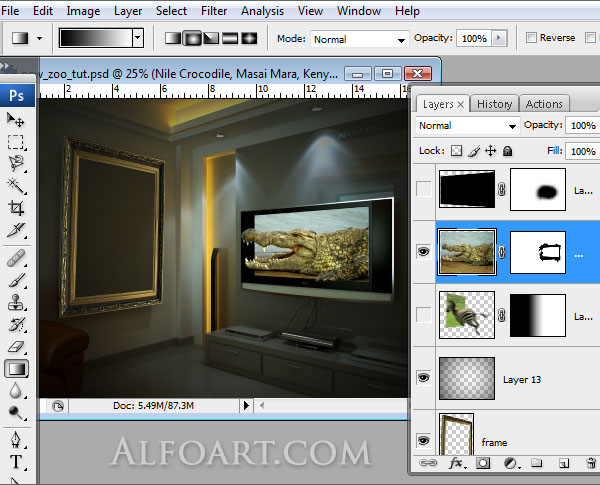Select the Lasso tool

tap(16, 163)
